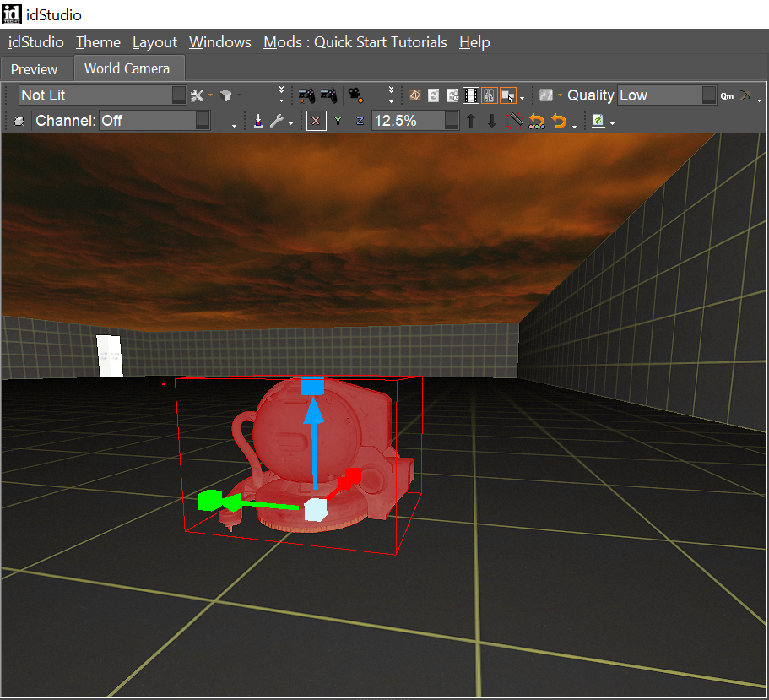Click the single wrench icon
The image size is (769, 700).
point(277,121)
